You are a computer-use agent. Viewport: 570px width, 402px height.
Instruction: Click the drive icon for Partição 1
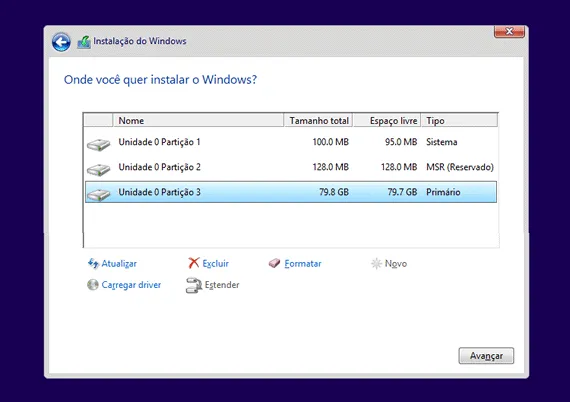point(99,145)
